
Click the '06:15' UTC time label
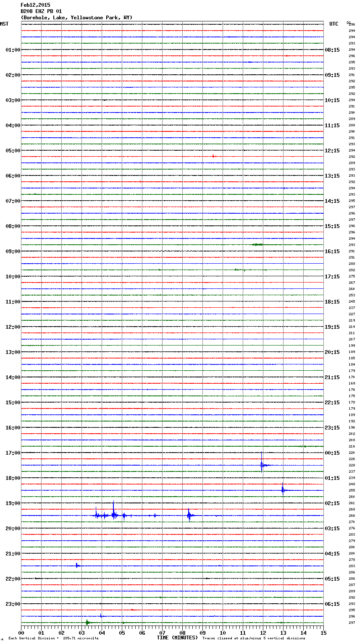(x=332, y=604)
